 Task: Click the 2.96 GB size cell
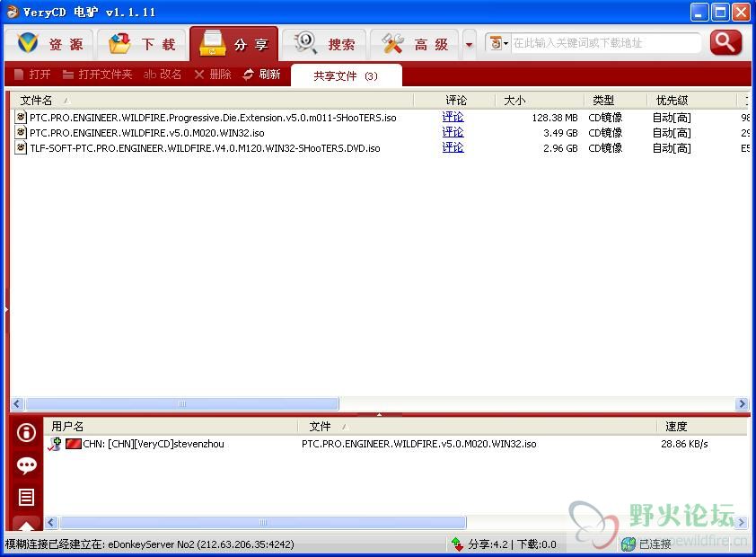[560, 148]
